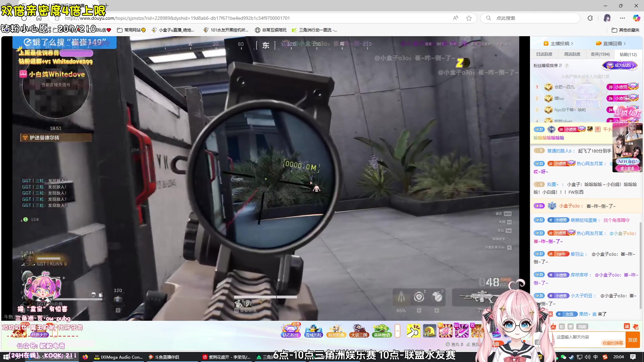Send the pink 粉 gift card
Image resolution: width=644 pixels, height=362 pixels.
(445, 331)
